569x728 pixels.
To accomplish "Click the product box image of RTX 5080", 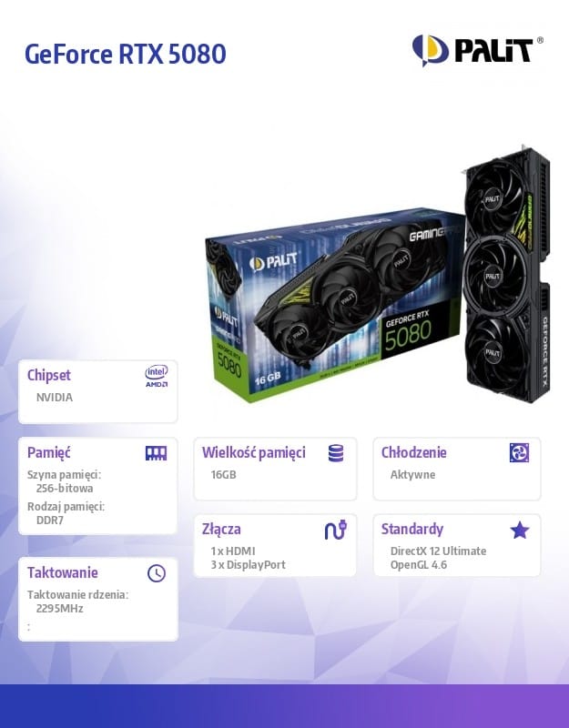I will click(x=333, y=306).
